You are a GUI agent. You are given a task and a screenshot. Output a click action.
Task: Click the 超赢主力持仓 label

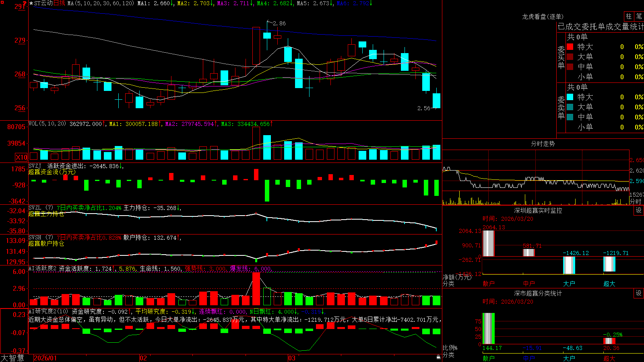[46, 214]
